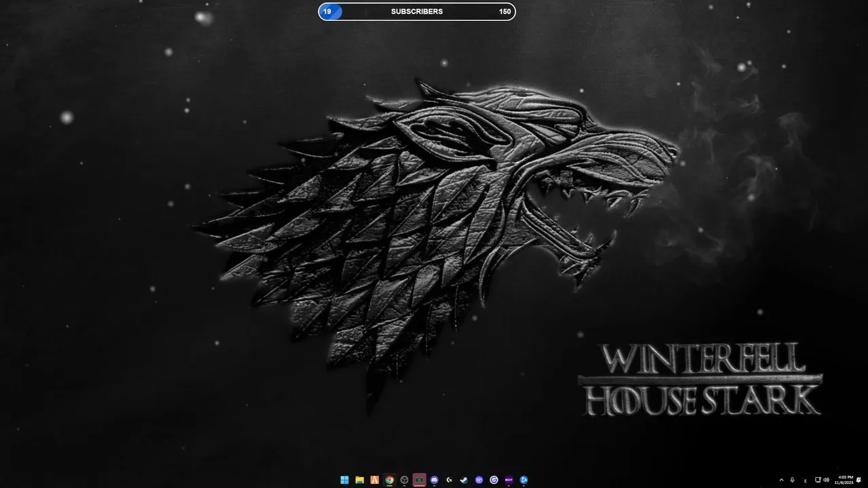Open the purple smiley chat app icon
This screenshot has width=868, height=488.
(x=479, y=480)
